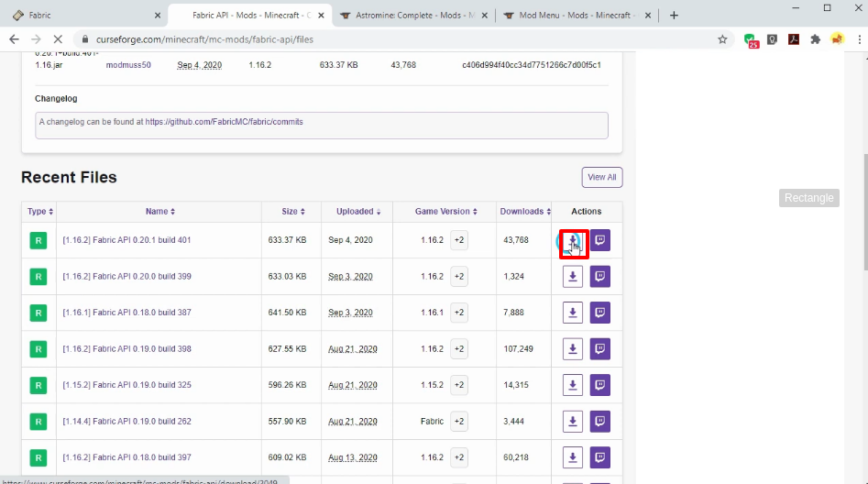Close the Fabric API tab
The image size is (868, 484).
pos(321,16)
